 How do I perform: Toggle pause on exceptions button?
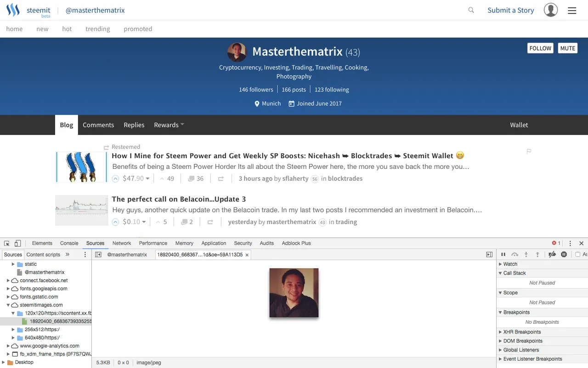(564, 254)
